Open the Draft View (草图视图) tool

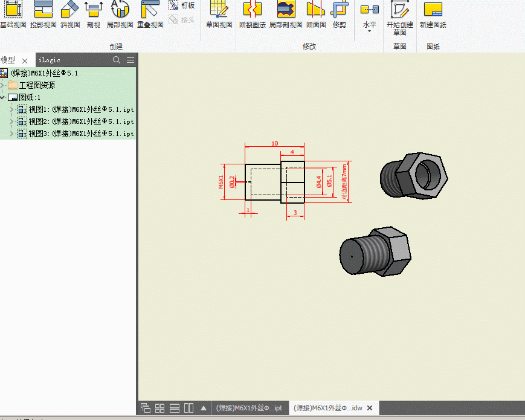[x=219, y=15]
